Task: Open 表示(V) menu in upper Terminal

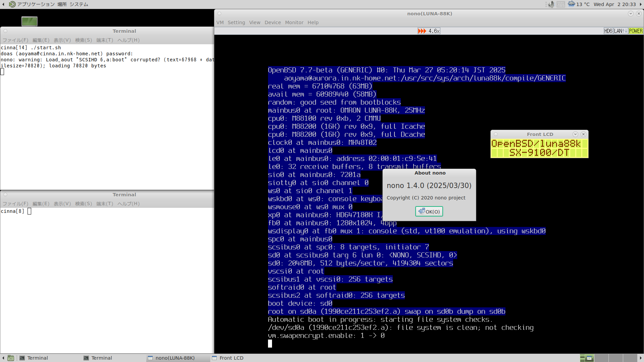Action: click(x=62, y=40)
